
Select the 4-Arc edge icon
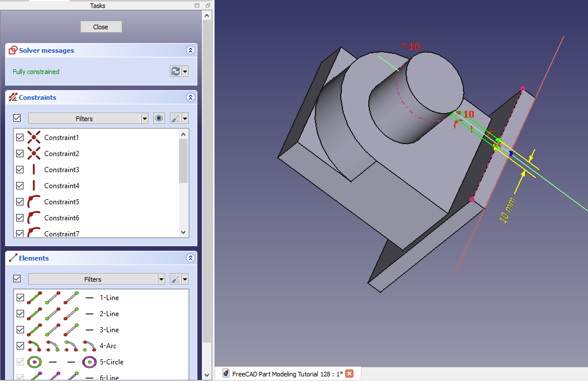[x=34, y=346]
